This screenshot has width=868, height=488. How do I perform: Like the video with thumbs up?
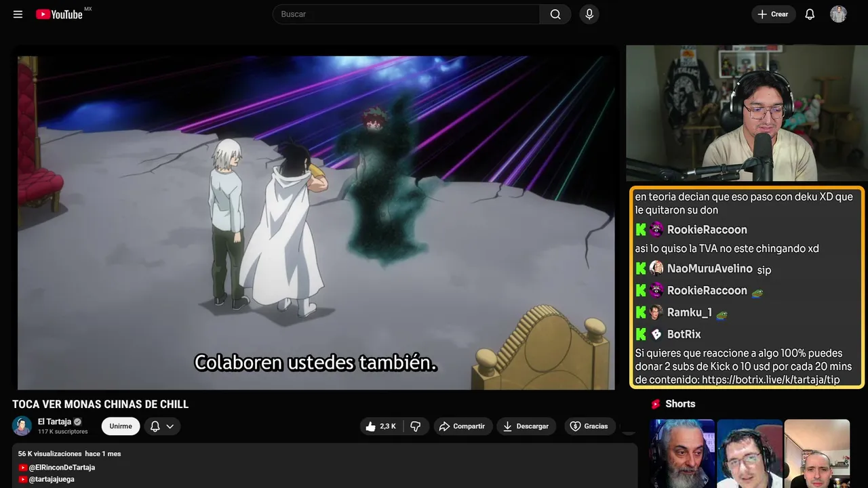(380, 426)
